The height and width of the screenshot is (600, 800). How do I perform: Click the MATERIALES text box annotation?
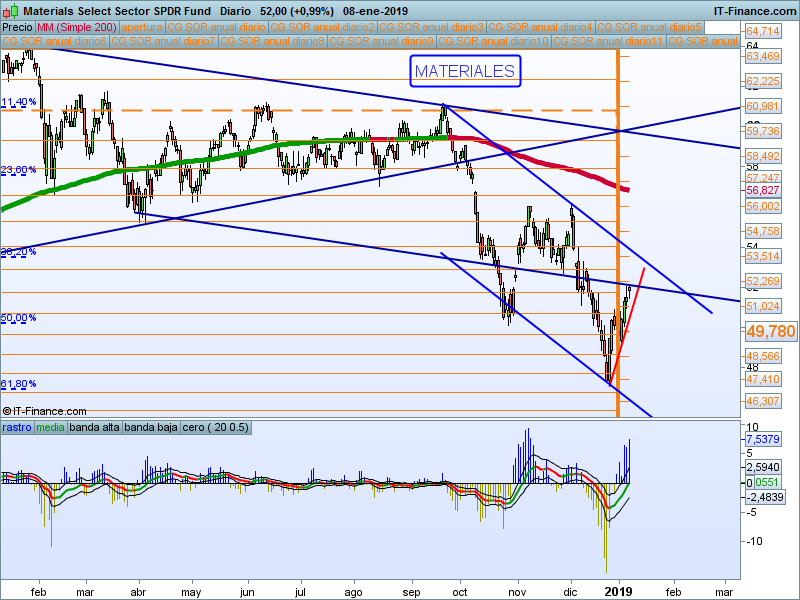465,71
